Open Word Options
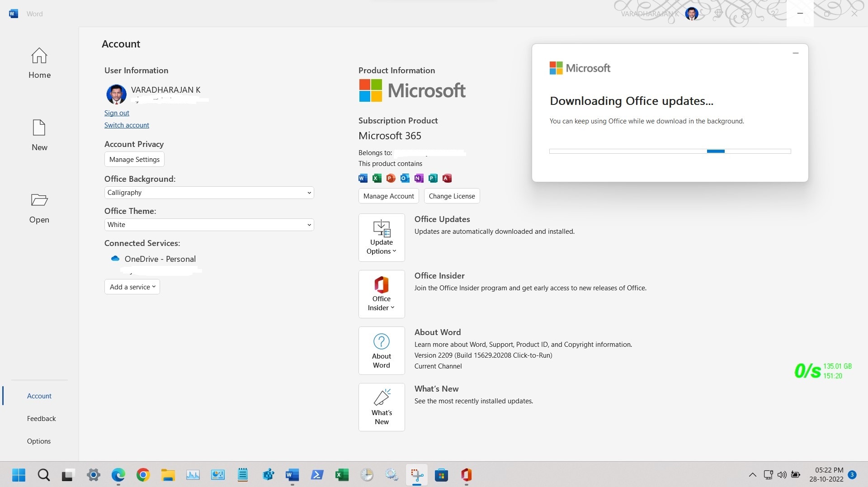 tap(39, 441)
